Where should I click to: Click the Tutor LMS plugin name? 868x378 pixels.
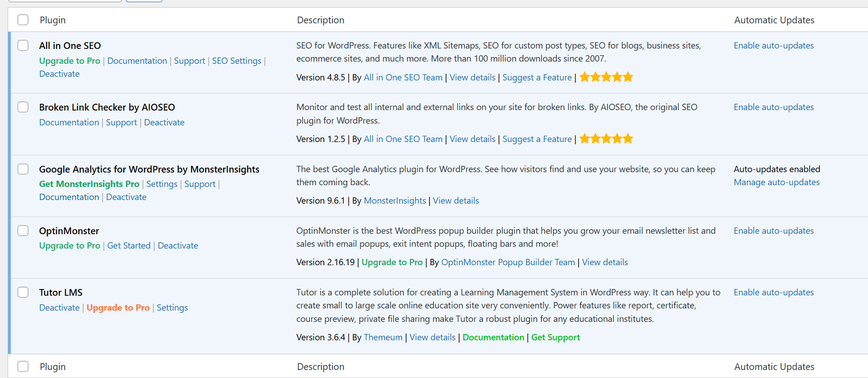click(x=61, y=293)
